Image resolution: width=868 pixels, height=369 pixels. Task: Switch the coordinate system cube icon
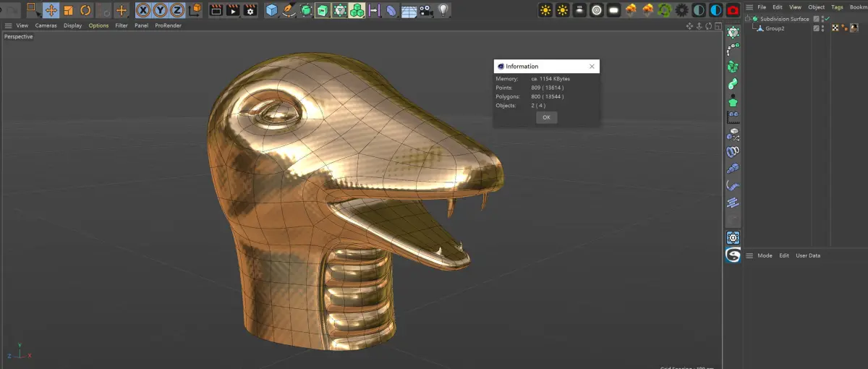pos(195,10)
